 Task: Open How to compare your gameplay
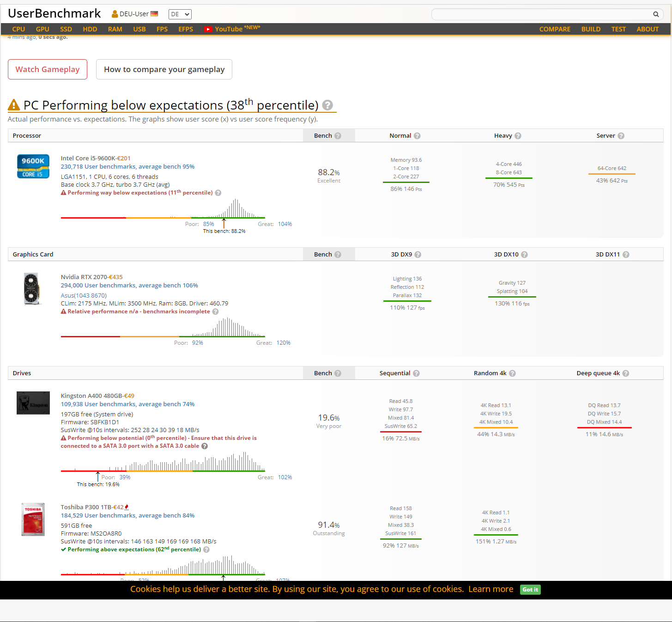tap(164, 69)
